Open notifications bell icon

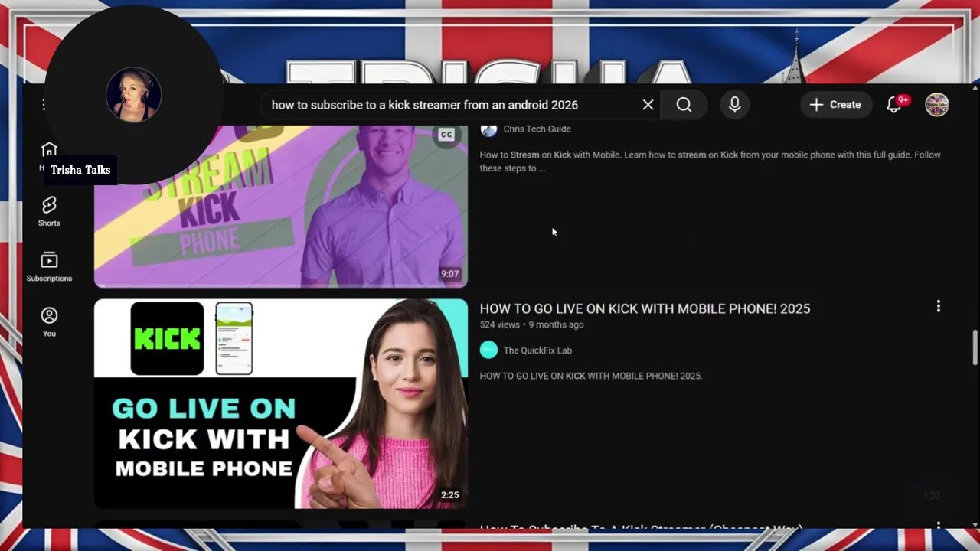tap(894, 105)
